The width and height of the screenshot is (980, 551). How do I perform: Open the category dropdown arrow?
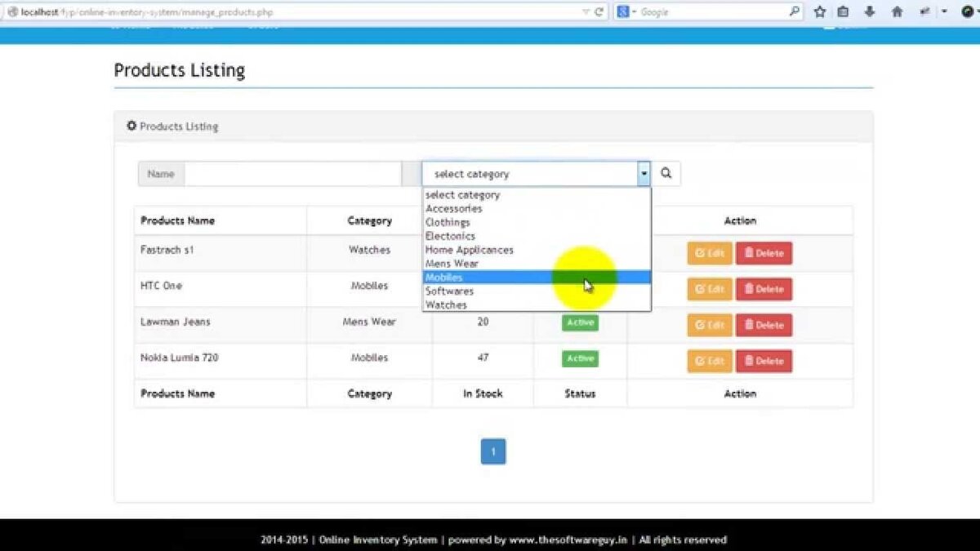click(x=644, y=174)
